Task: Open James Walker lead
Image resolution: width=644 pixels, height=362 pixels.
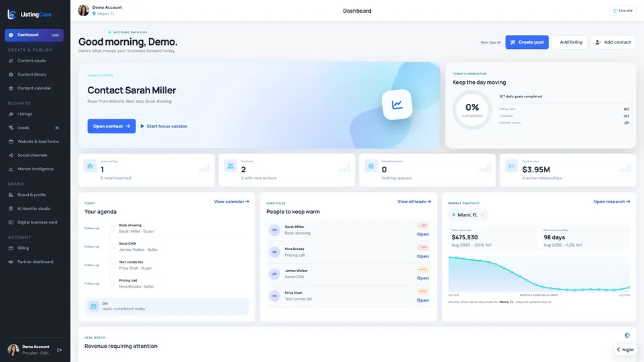Action: click(423, 278)
